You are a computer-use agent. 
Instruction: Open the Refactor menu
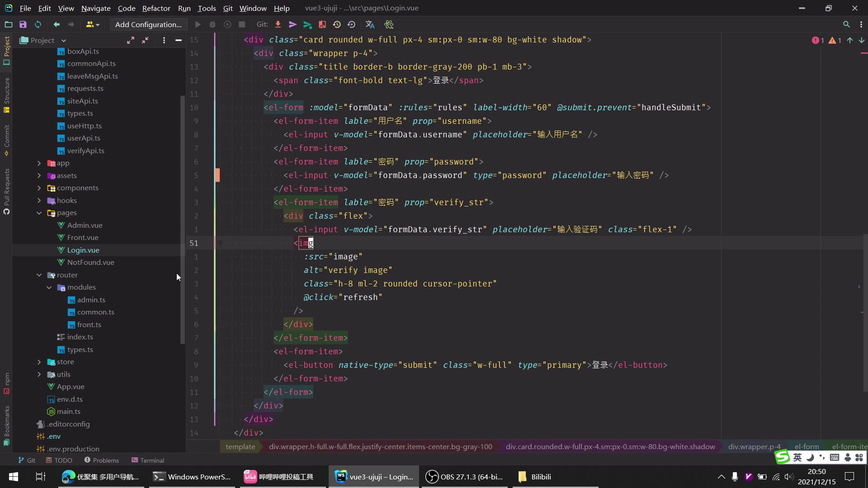(156, 8)
